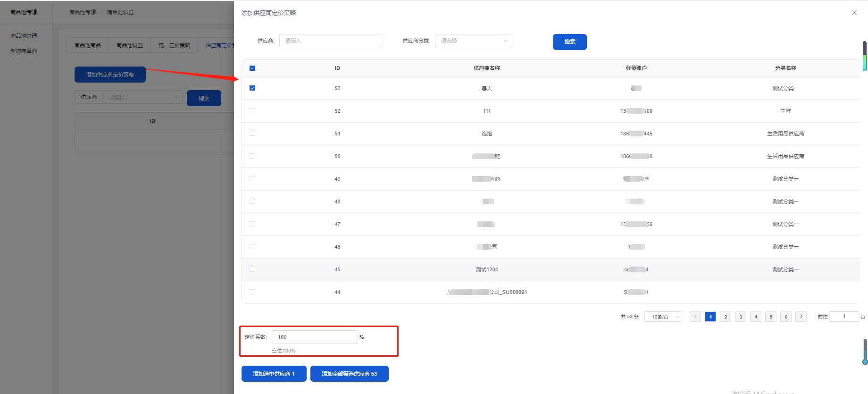Switch to 统一定价策略 tab

pyautogui.click(x=174, y=45)
